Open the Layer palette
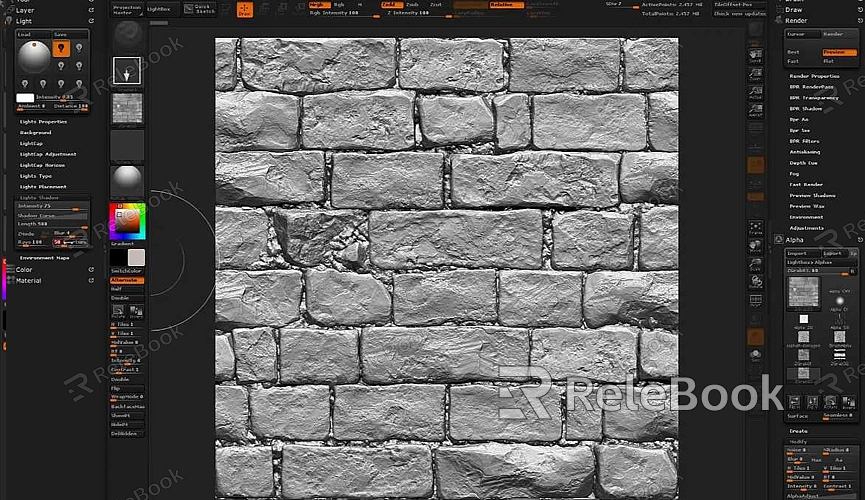The width and height of the screenshot is (865, 500). point(25,10)
